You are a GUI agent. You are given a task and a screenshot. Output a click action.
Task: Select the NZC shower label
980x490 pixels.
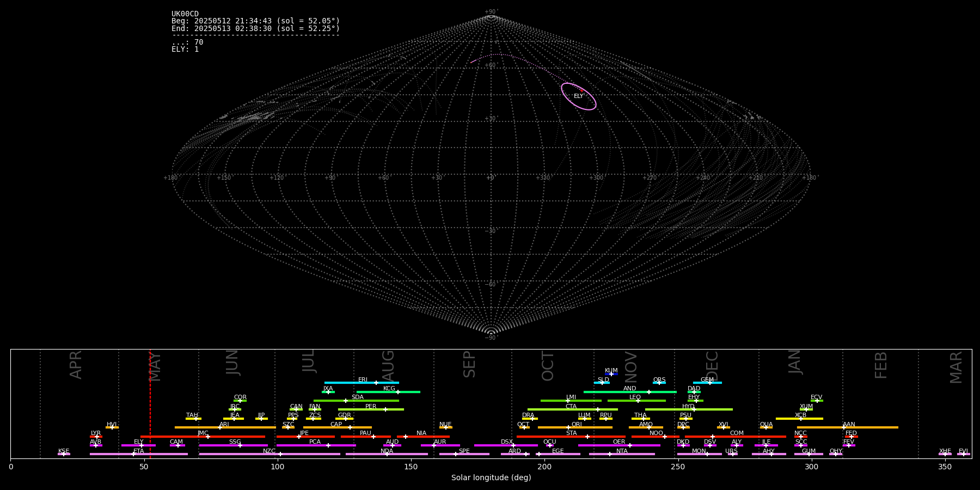click(x=269, y=451)
